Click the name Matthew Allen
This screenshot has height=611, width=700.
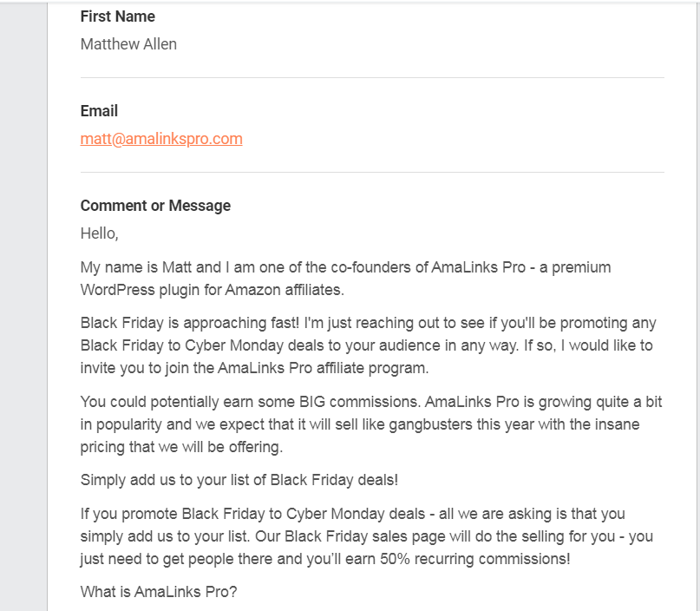point(128,44)
